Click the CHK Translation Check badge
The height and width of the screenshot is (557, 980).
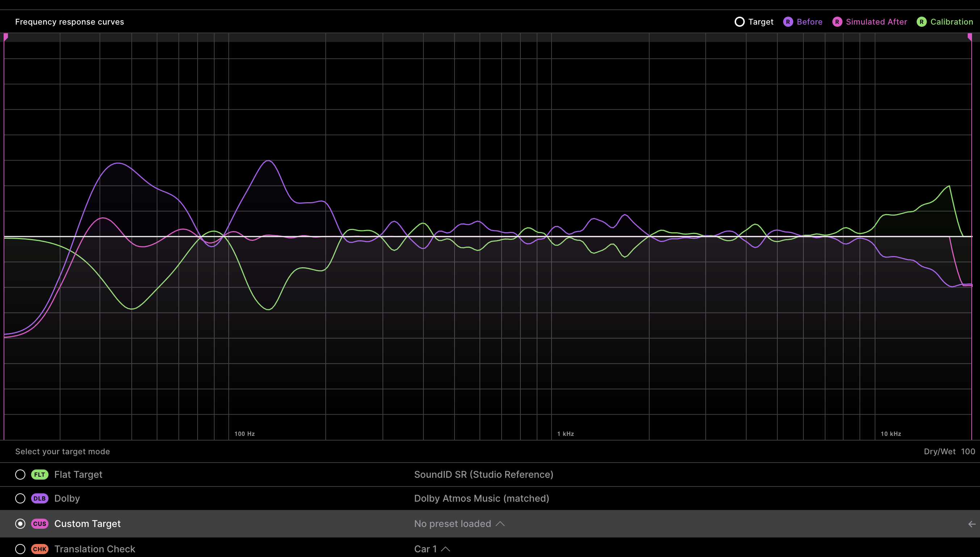[x=39, y=549]
